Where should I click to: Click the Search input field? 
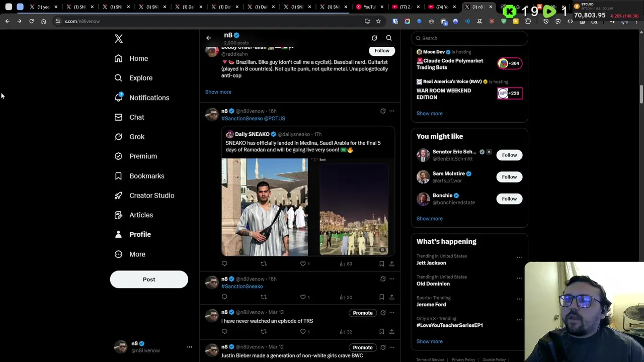tap(469, 38)
